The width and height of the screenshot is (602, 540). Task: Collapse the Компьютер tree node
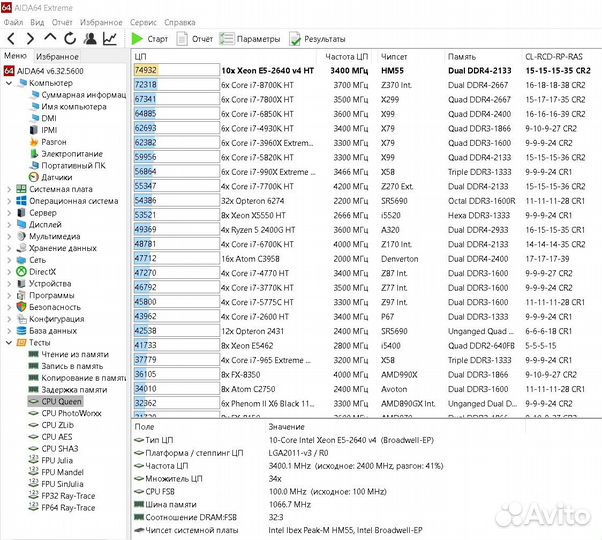9,83
